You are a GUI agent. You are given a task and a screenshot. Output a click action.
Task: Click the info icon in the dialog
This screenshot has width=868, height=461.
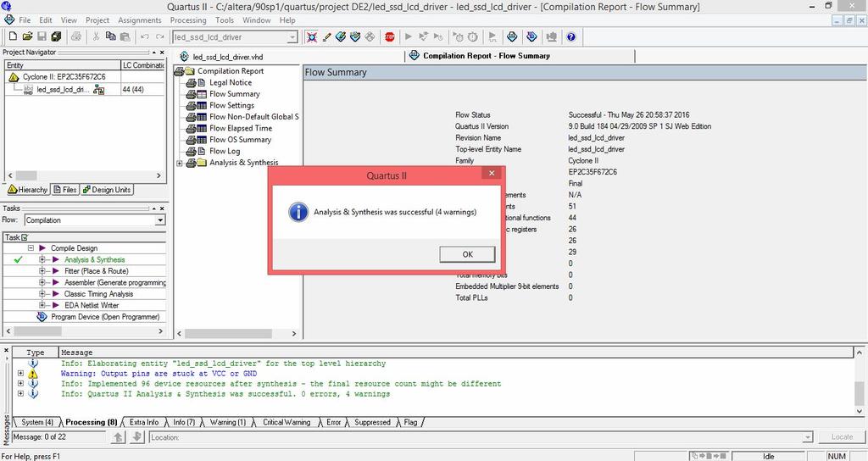[x=298, y=212]
